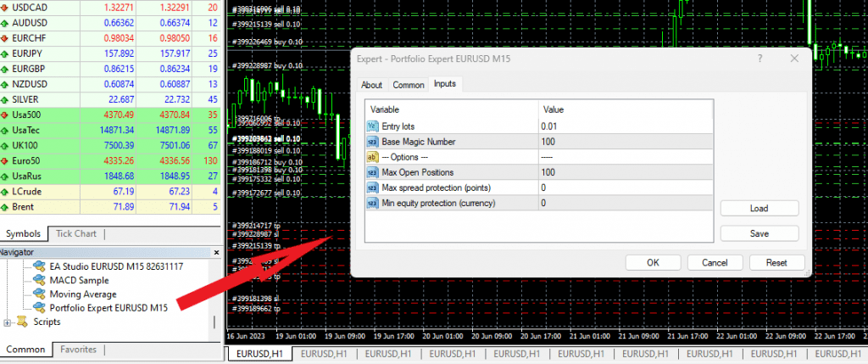Expand the Scripts tree node
This screenshot has width=868, height=364.
(7, 322)
